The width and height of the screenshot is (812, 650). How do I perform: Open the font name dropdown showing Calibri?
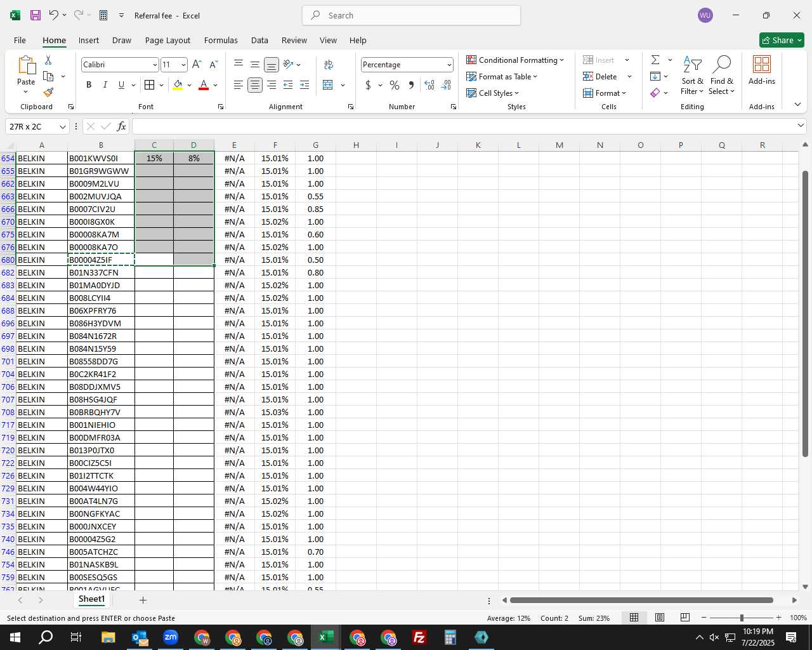pyautogui.click(x=155, y=65)
